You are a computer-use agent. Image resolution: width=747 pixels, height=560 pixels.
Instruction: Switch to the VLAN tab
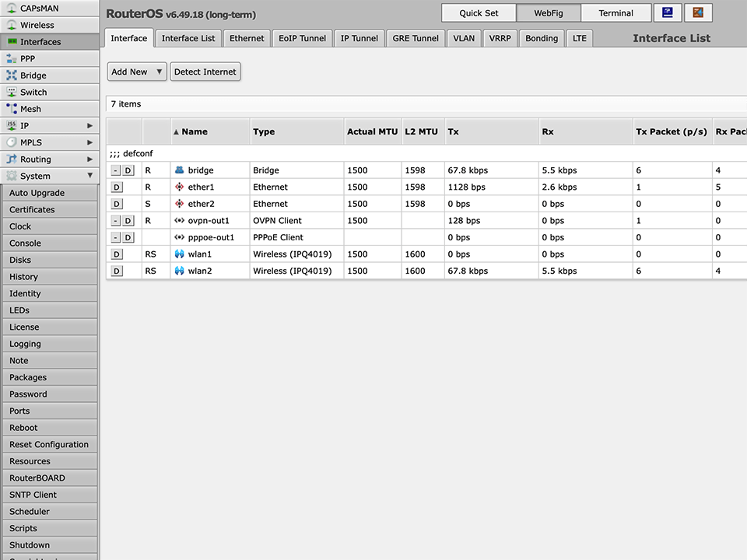coord(464,37)
